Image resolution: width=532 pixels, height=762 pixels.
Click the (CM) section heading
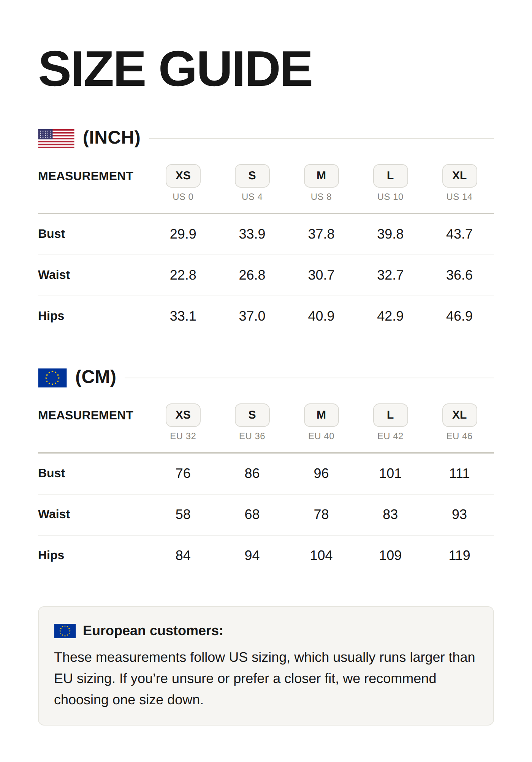tap(96, 377)
